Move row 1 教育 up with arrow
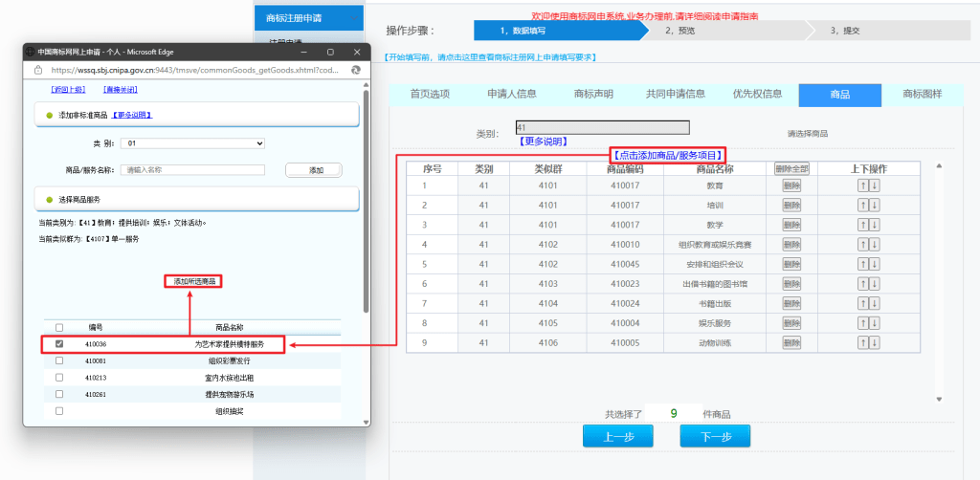 pos(863,186)
